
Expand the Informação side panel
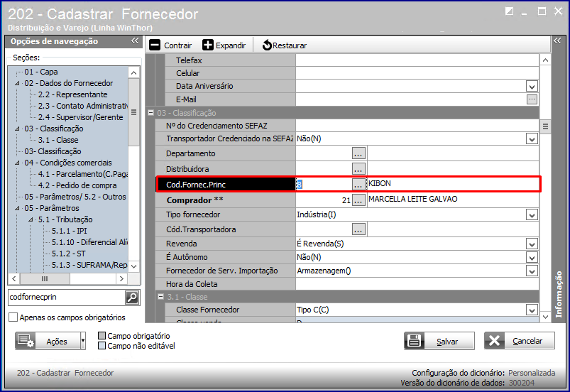click(x=557, y=40)
